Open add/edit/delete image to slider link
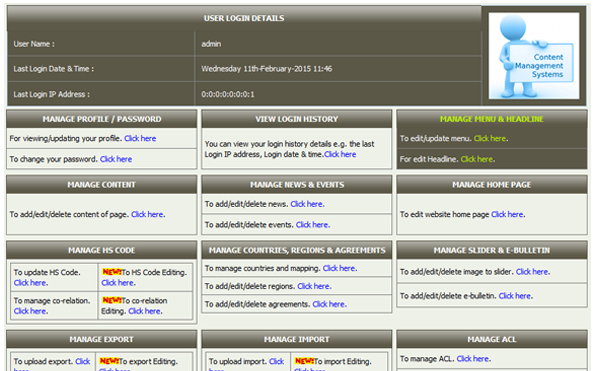The image size is (595, 371). pos(532,272)
